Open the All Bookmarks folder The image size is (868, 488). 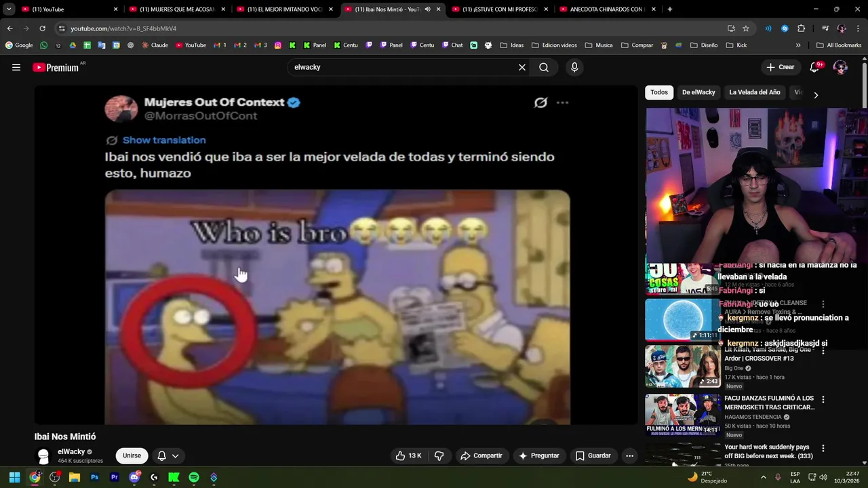pyautogui.click(x=840, y=45)
